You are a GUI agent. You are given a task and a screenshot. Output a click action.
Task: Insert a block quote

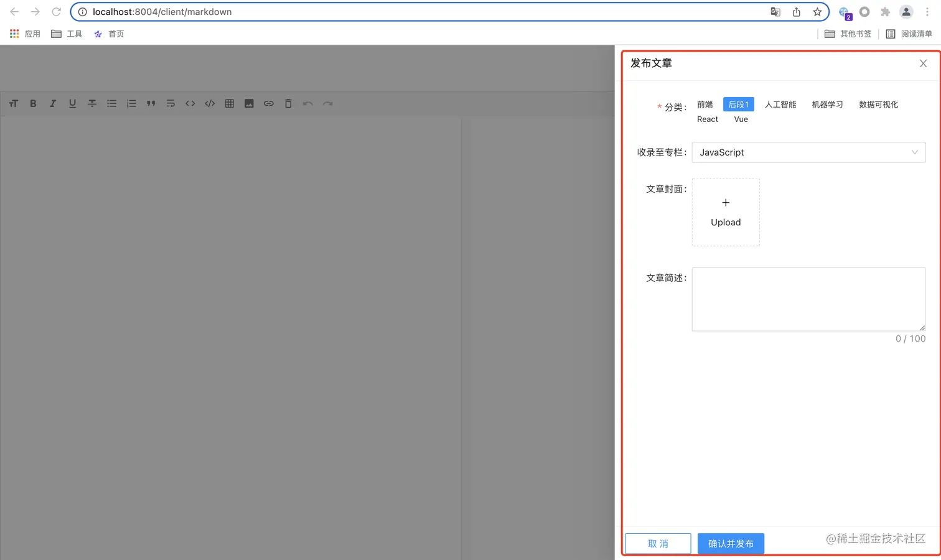pos(151,103)
